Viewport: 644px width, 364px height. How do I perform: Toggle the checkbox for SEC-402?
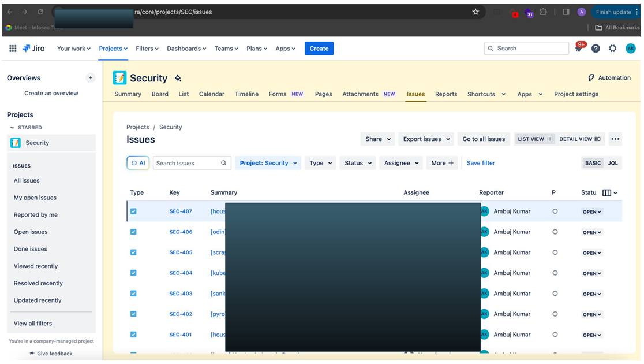(133, 314)
